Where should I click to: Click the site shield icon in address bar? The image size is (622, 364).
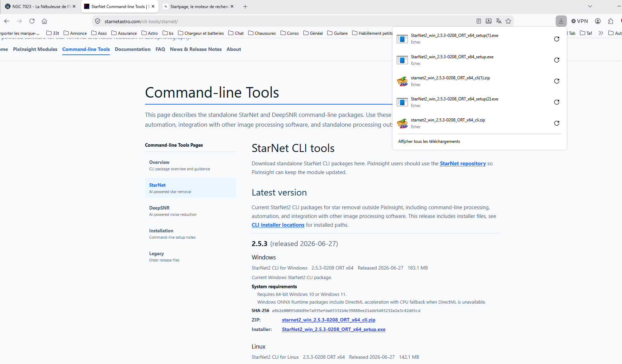(98, 21)
